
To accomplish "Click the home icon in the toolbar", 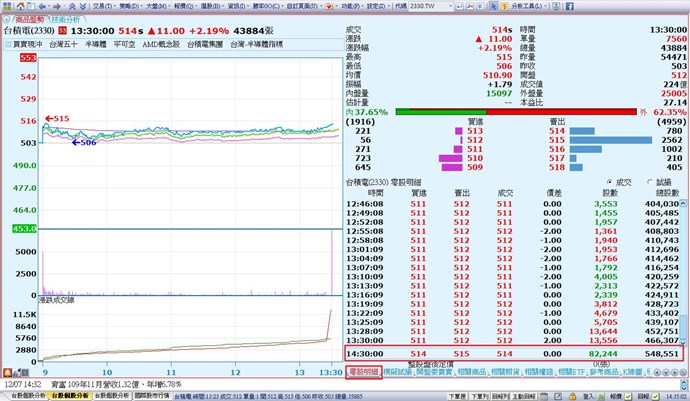I will [20, 6].
